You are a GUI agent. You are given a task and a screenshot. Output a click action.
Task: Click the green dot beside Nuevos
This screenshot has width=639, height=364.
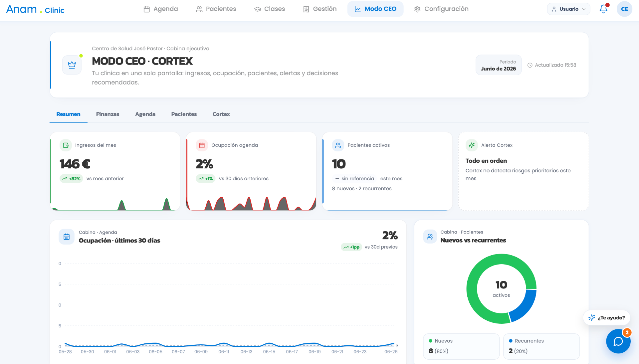coord(430,341)
